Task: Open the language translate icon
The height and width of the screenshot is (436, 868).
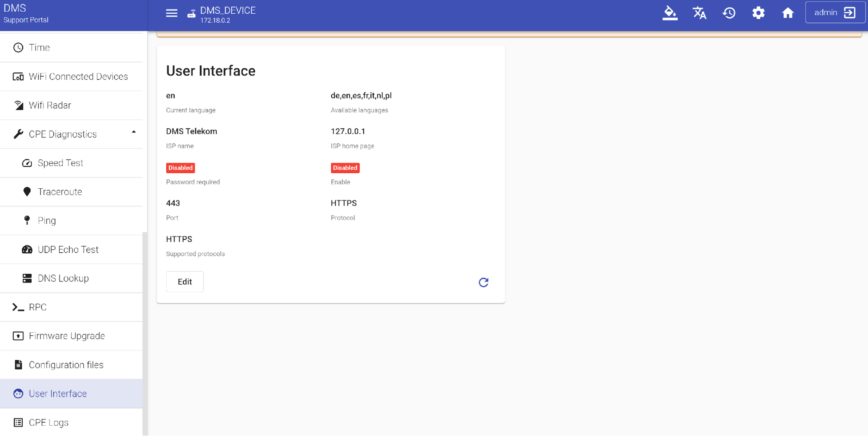Action: (x=699, y=13)
